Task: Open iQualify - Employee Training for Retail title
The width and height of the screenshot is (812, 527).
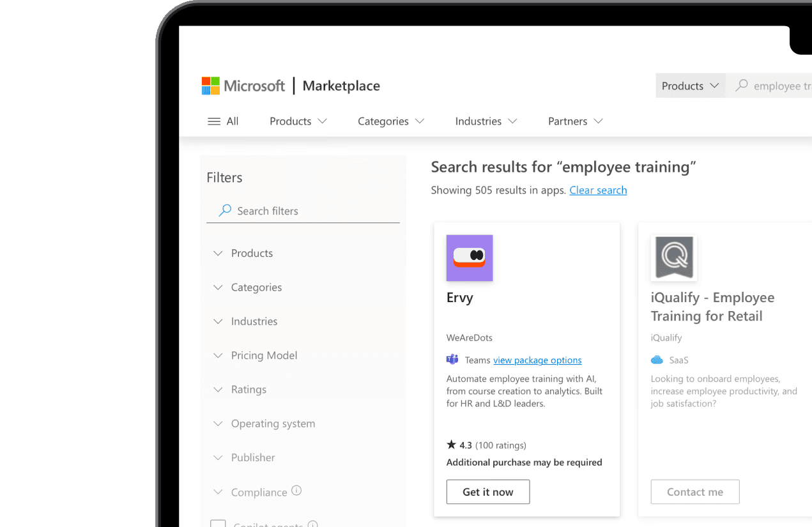Action: click(712, 307)
